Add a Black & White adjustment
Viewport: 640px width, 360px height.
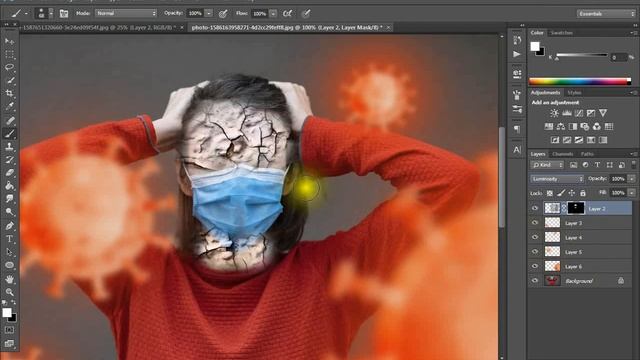(573, 127)
